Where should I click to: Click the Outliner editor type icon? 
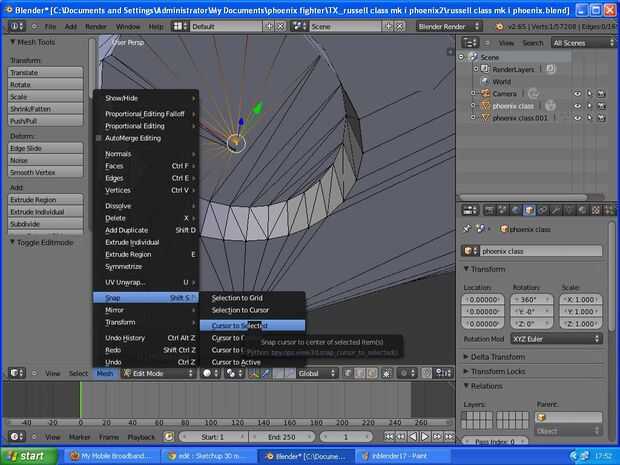[471, 43]
